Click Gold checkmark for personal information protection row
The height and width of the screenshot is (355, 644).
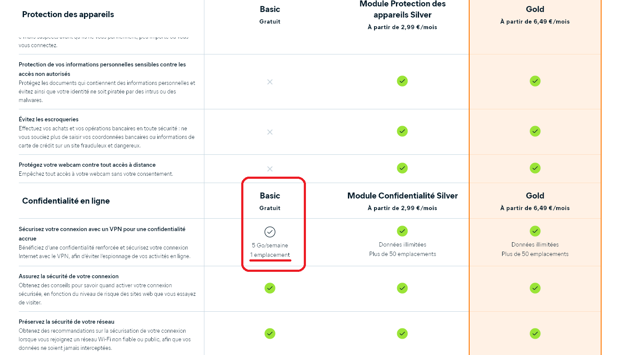pos(535,81)
